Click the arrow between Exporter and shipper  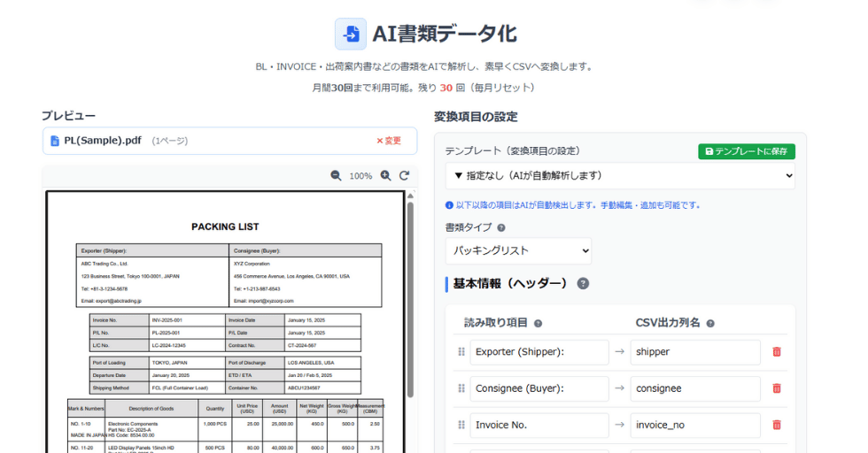point(619,352)
